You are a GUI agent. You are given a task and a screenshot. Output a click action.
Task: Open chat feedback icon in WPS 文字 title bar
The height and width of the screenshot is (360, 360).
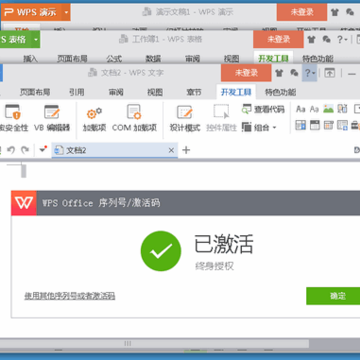click(294, 73)
